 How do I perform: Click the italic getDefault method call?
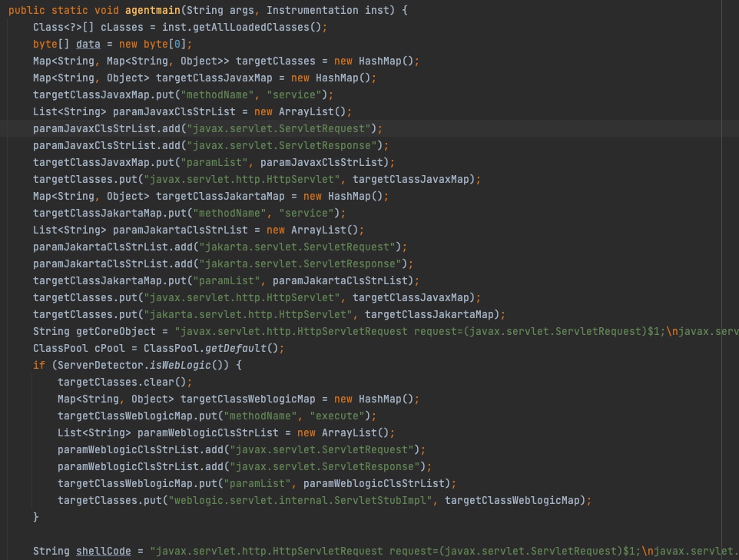236,348
